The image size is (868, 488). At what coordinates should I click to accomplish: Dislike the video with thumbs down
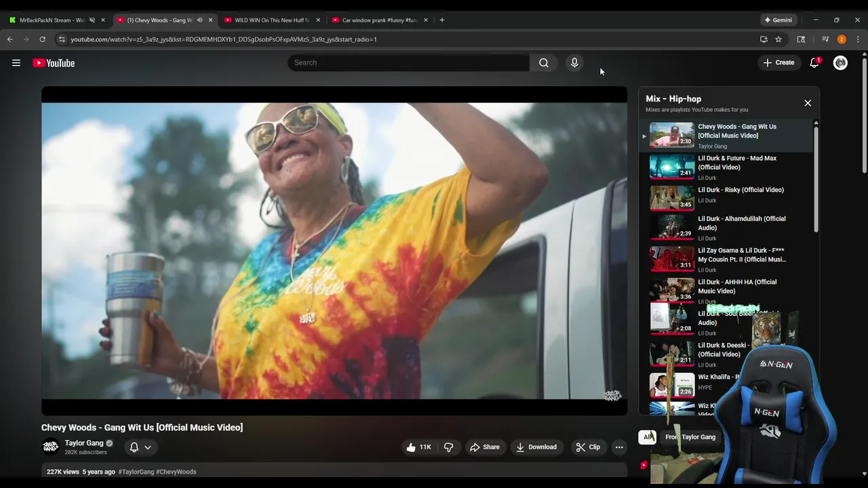point(448,447)
